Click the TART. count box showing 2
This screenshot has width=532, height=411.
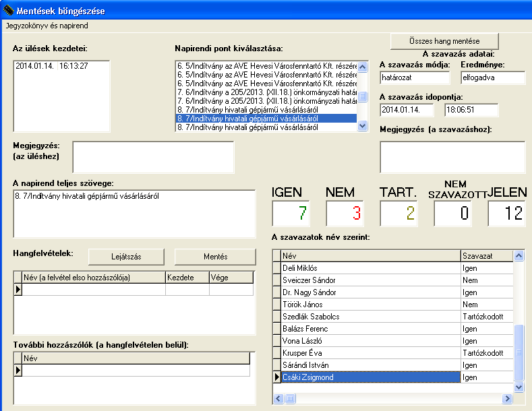[x=398, y=214]
